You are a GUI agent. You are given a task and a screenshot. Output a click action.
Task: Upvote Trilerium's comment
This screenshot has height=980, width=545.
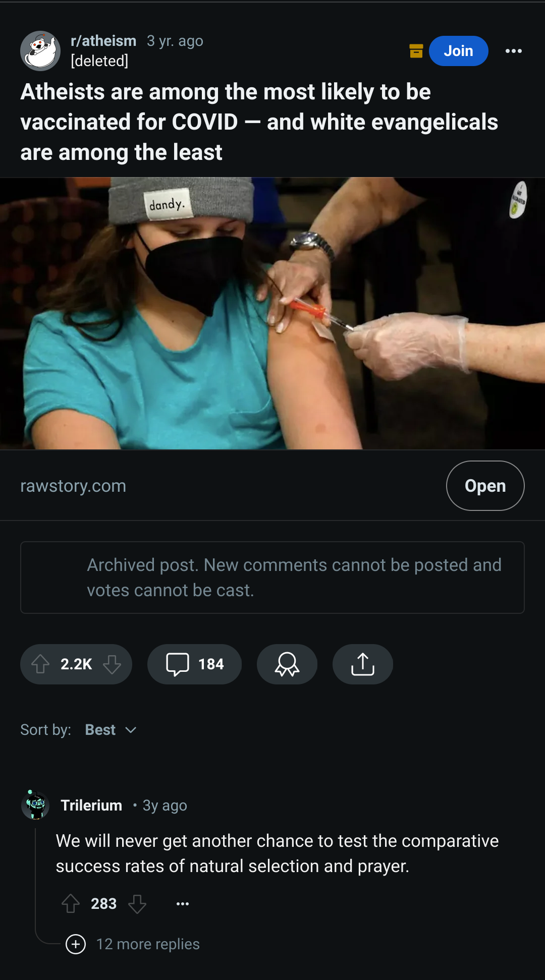point(71,904)
